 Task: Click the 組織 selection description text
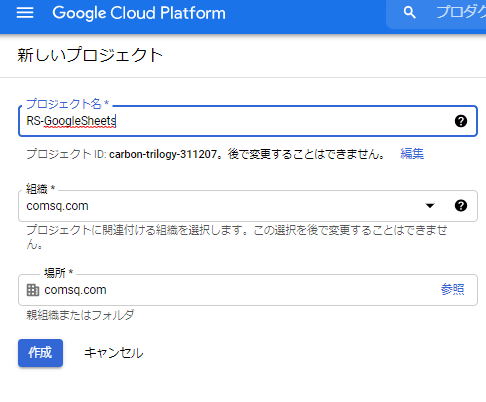[x=237, y=237]
